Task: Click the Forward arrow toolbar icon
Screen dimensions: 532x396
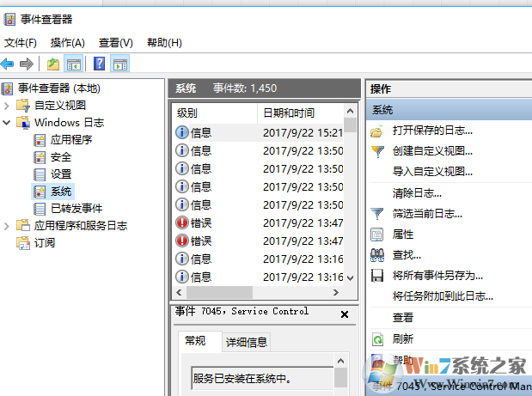Action: pos(27,64)
